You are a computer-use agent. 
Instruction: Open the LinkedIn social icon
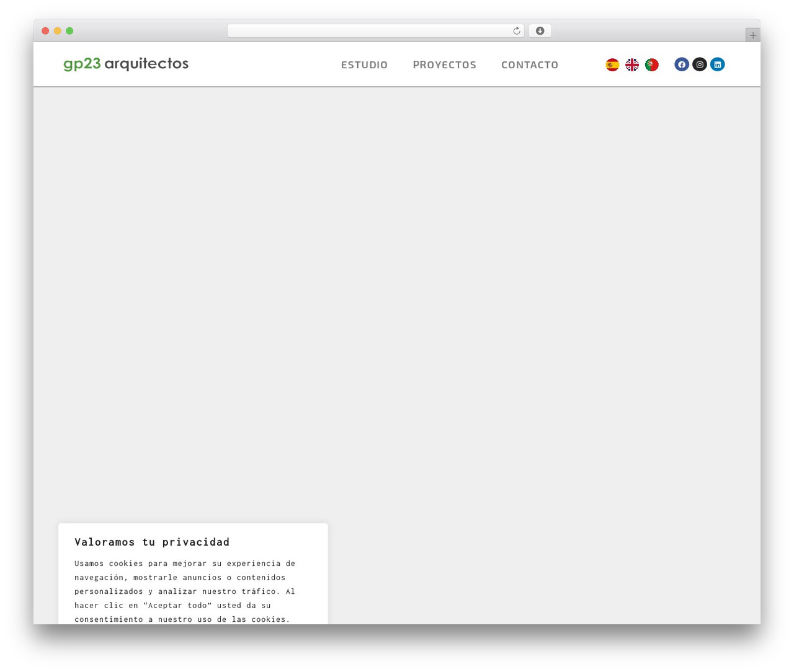tap(718, 64)
